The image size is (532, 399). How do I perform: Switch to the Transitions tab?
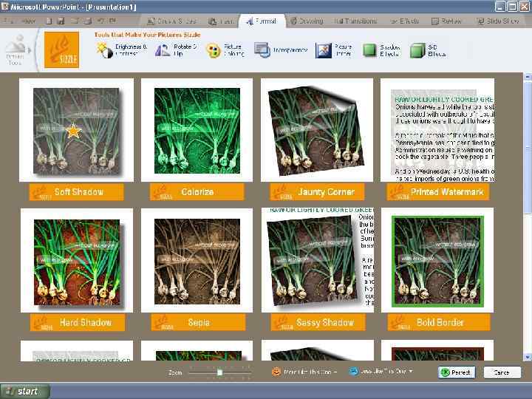click(x=355, y=21)
